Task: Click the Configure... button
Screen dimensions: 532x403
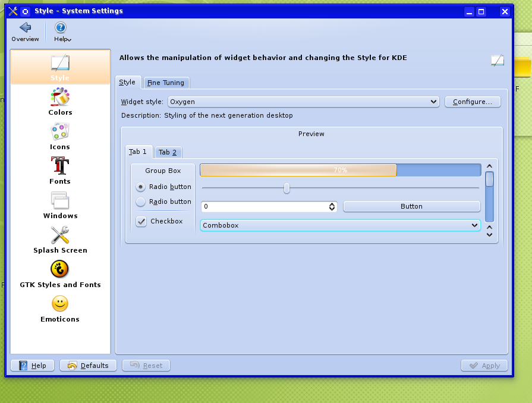Action: click(x=473, y=102)
